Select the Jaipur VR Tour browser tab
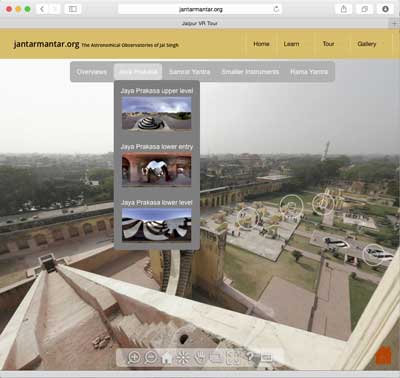The height and width of the screenshot is (378, 400). (199, 23)
